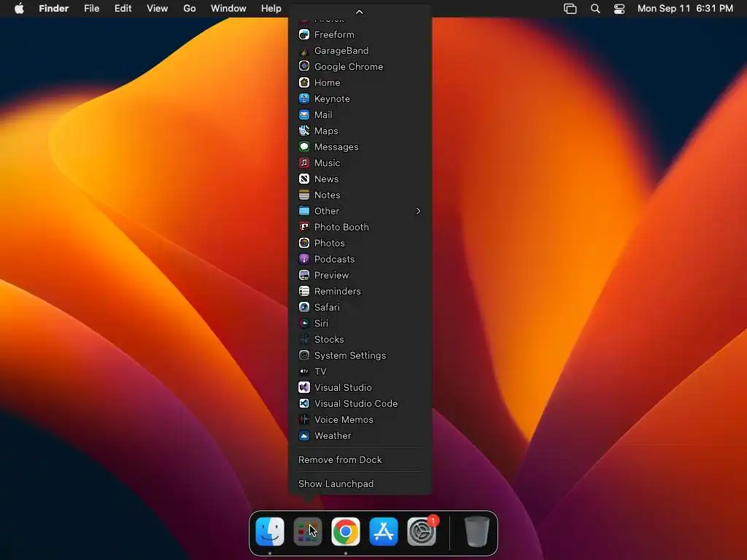Open the Help menu
The image size is (747, 560).
[x=271, y=9]
